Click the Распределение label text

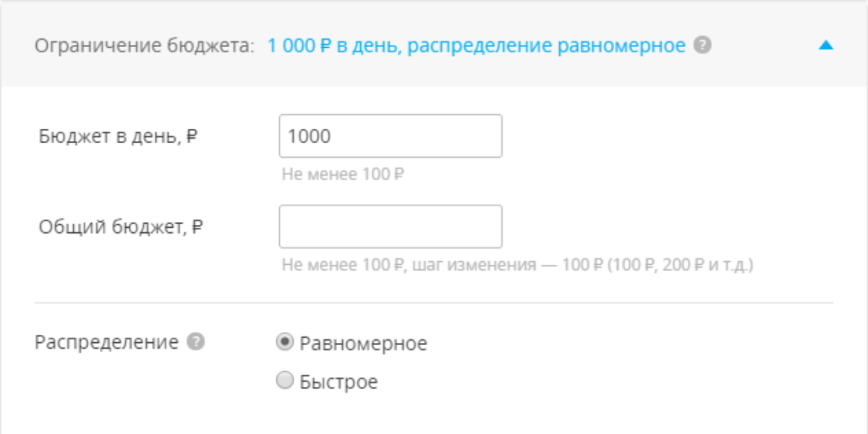pos(106,342)
